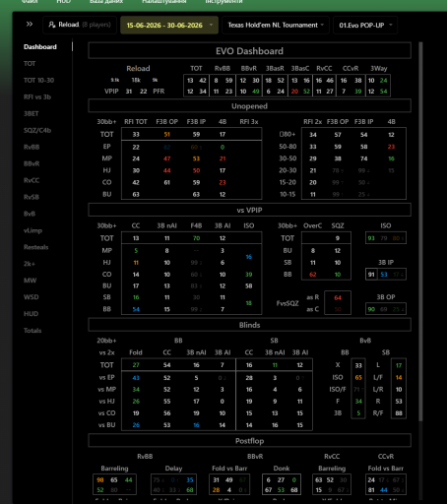Image resolution: width=447 pixels, height=504 pixels.
Task: Click the RFI 2x value 29 in 30-50 row
Action: (313, 158)
